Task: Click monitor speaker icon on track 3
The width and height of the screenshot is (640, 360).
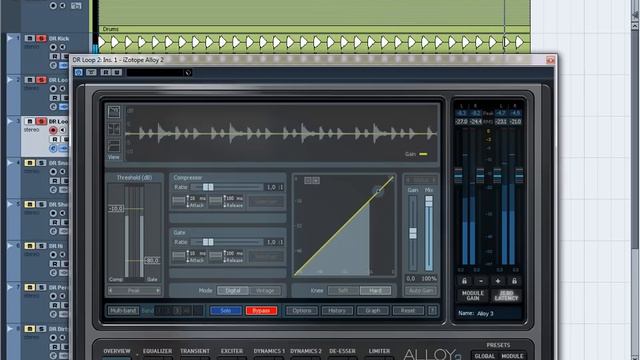Action: pos(62,130)
